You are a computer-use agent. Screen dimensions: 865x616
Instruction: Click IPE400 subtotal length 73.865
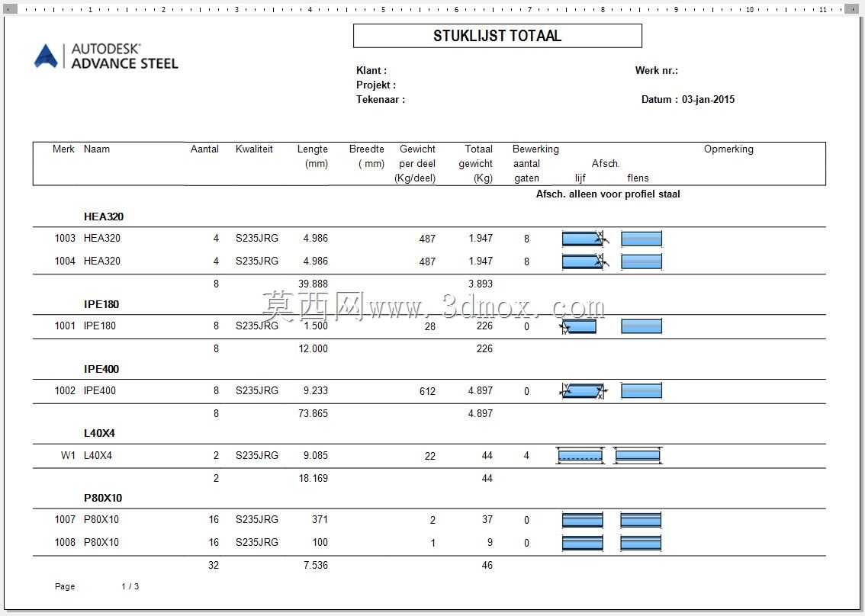tap(313, 414)
